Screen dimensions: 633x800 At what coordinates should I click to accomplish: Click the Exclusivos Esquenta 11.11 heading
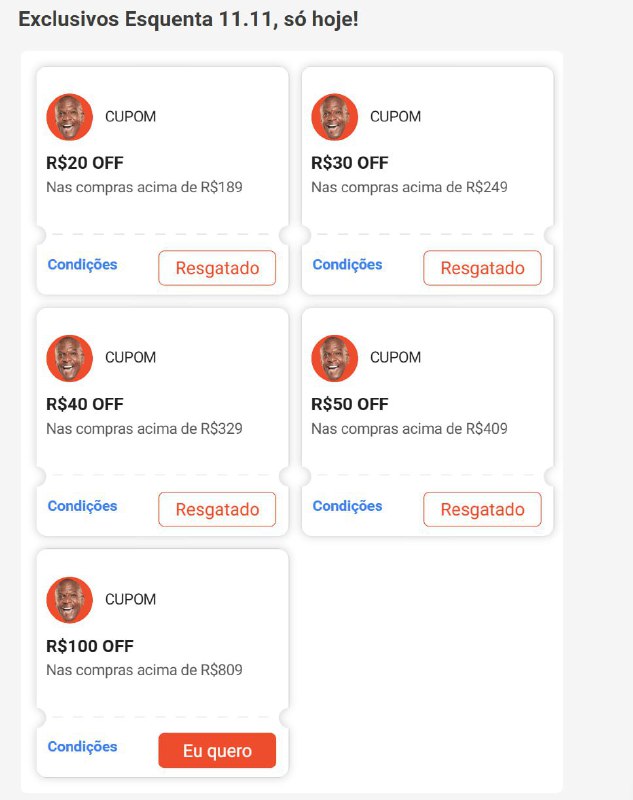pyautogui.click(x=188, y=19)
